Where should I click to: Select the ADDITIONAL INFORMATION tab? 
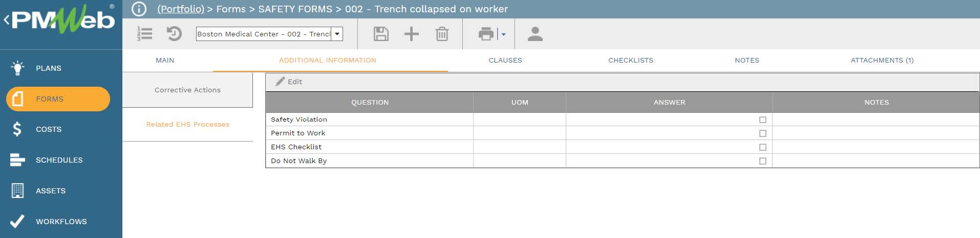328,60
